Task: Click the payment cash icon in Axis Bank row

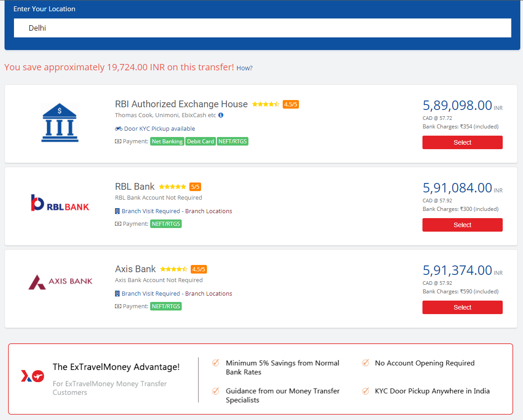Action: pyautogui.click(x=118, y=306)
